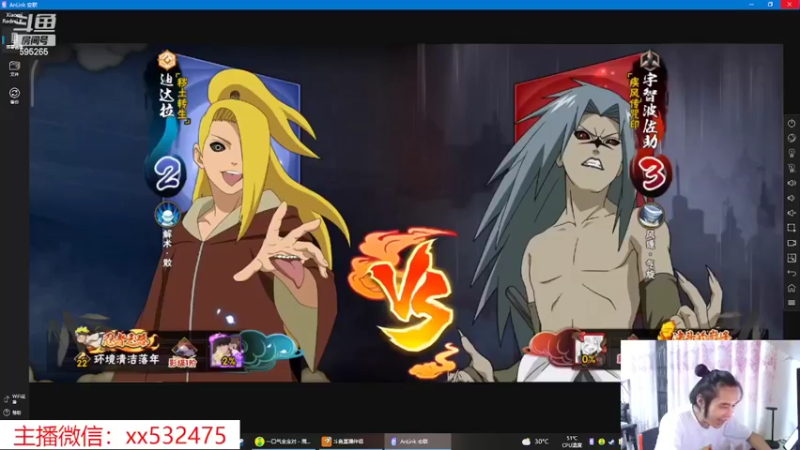This screenshot has height=450, width=800.
Task: Click the picture icon in right toolbar
Action: 791,258
